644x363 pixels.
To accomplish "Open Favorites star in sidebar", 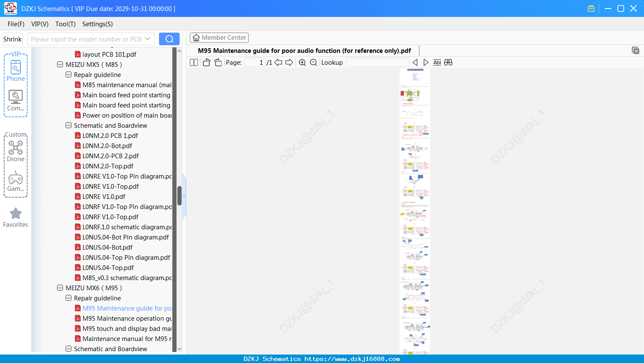I will coord(16,218).
